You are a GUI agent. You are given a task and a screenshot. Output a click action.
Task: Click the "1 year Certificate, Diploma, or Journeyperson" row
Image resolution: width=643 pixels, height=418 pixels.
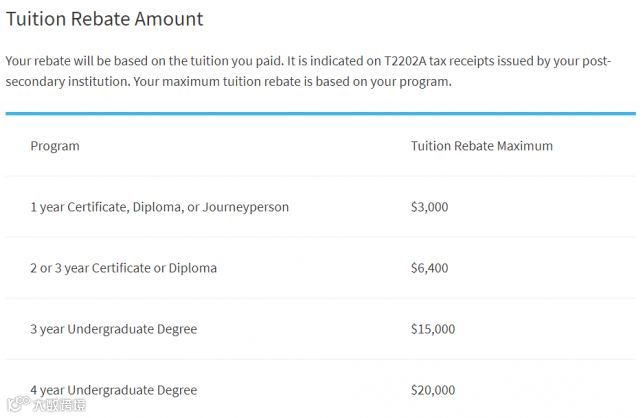click(159, 207)
